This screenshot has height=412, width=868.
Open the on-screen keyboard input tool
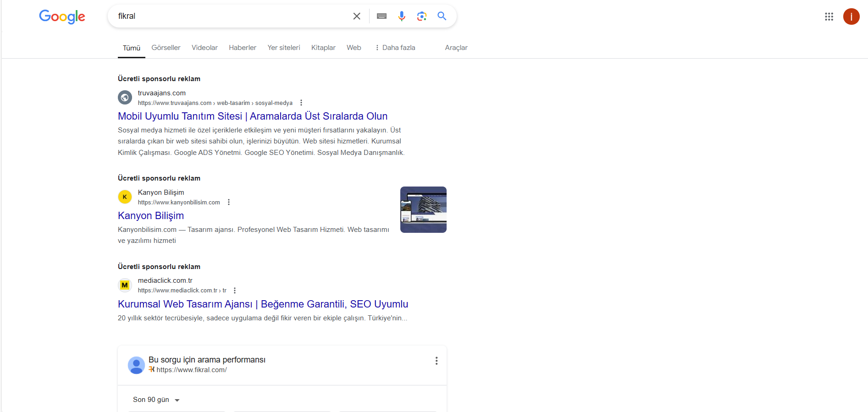[x=381, y=16]
